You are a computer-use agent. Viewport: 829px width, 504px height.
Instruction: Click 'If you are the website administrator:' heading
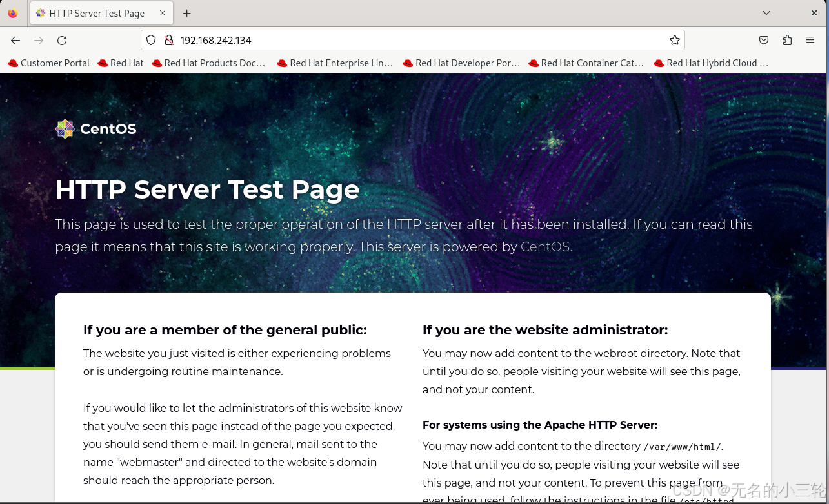pyautogui.click(x=545, y=330)
